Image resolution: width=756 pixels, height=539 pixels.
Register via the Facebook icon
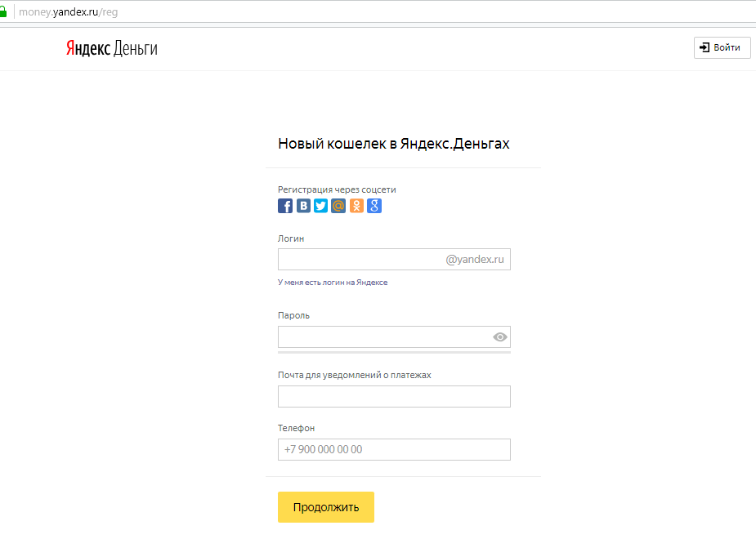coord(285,206)
